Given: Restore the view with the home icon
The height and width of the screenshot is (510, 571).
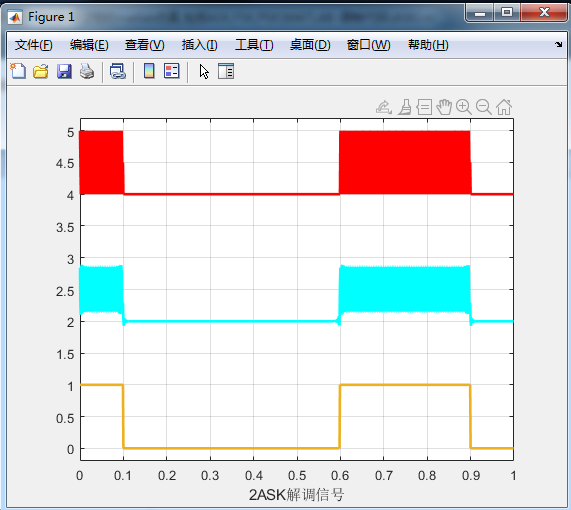Looking at the screenshot, I should 504,107.
